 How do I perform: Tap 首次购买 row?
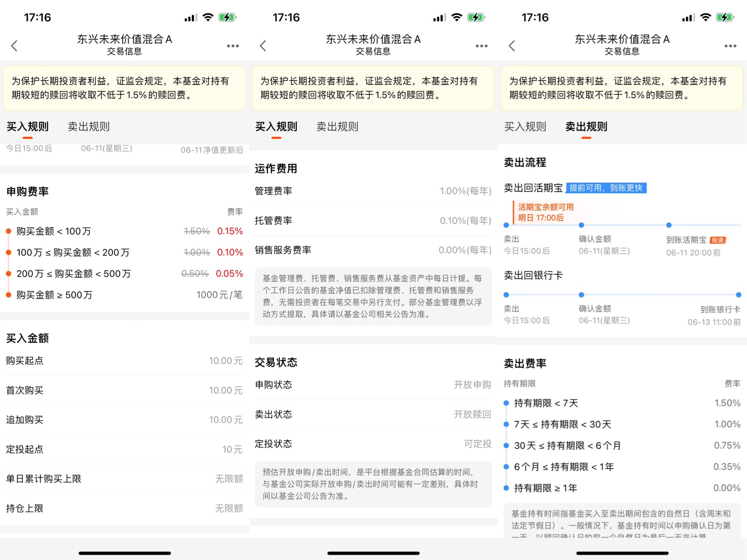124,390
